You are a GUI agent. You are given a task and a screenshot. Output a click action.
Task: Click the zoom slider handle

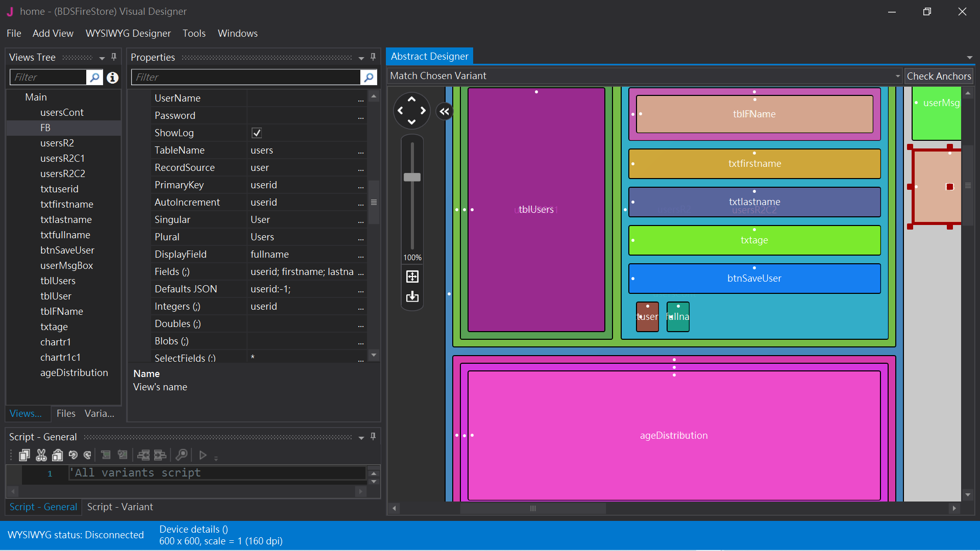point(412,177)
